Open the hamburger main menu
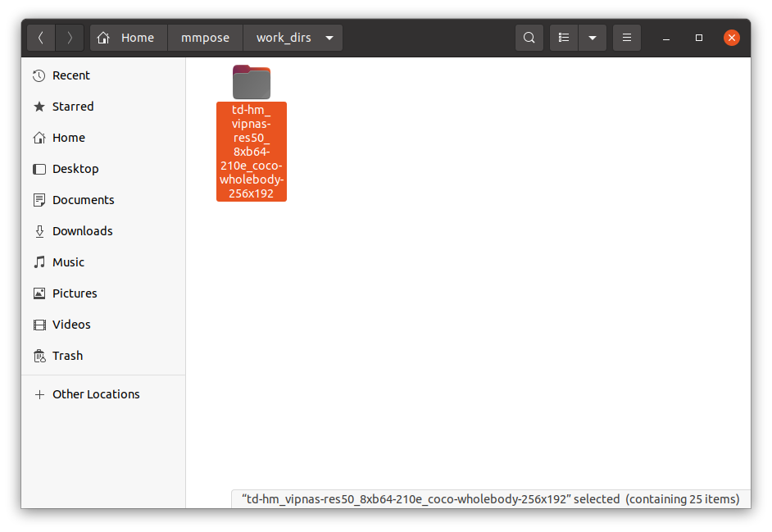This screenshot has height=532, width=772. (627, 38)
